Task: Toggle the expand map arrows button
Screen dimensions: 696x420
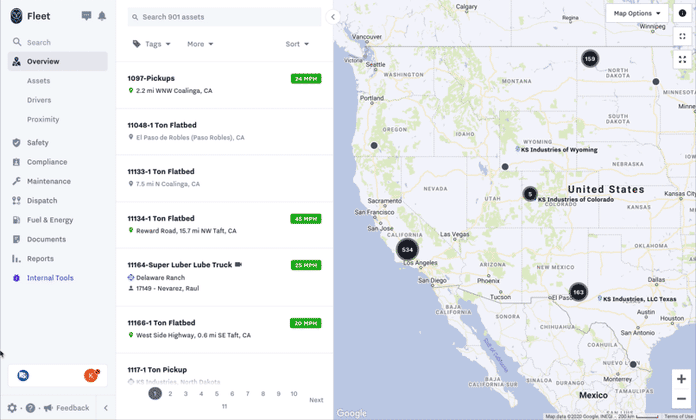Action: (682, 59)
